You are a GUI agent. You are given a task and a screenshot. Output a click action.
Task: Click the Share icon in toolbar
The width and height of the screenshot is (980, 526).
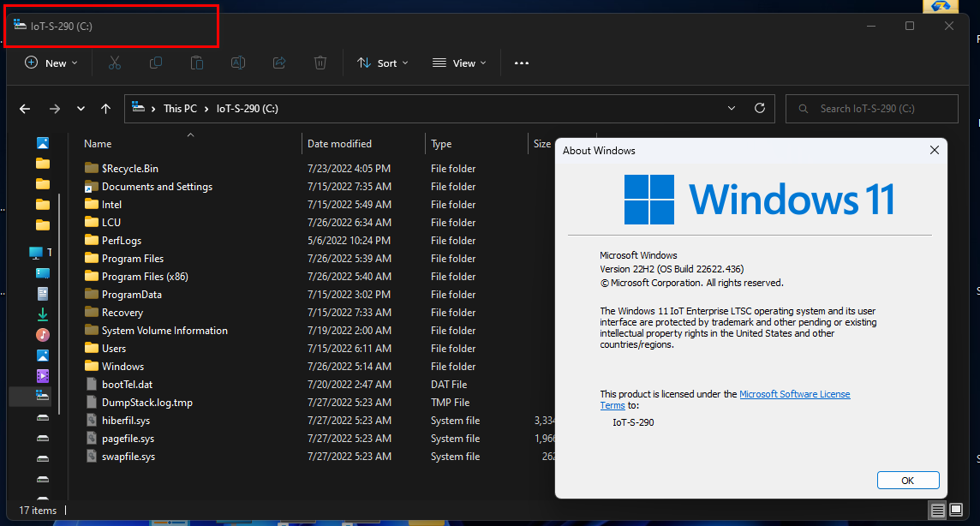pos(279,63)
